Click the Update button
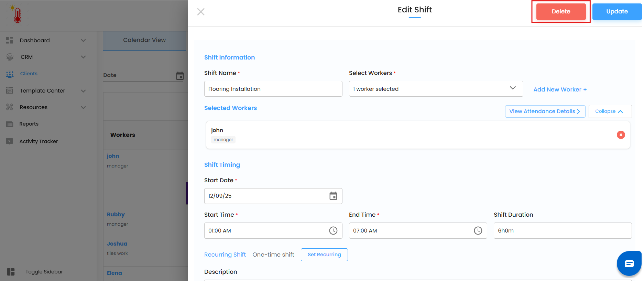Image resolution: width=644 pixels, height=281 pixels. coord(617,12)
